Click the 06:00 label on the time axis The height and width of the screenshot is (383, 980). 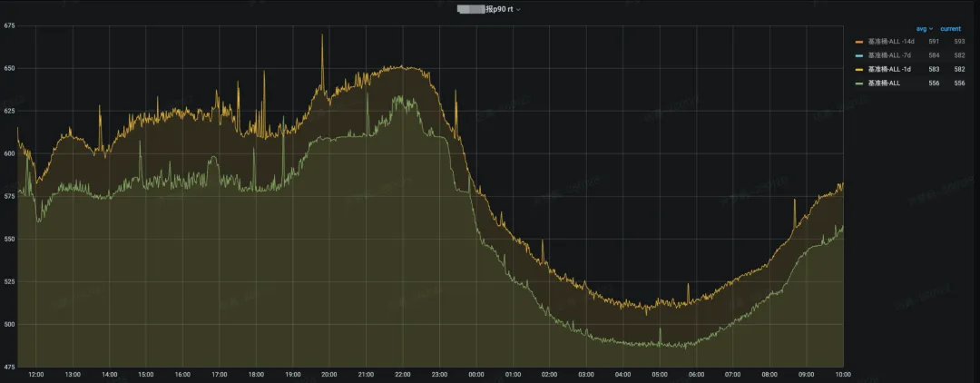696,375
